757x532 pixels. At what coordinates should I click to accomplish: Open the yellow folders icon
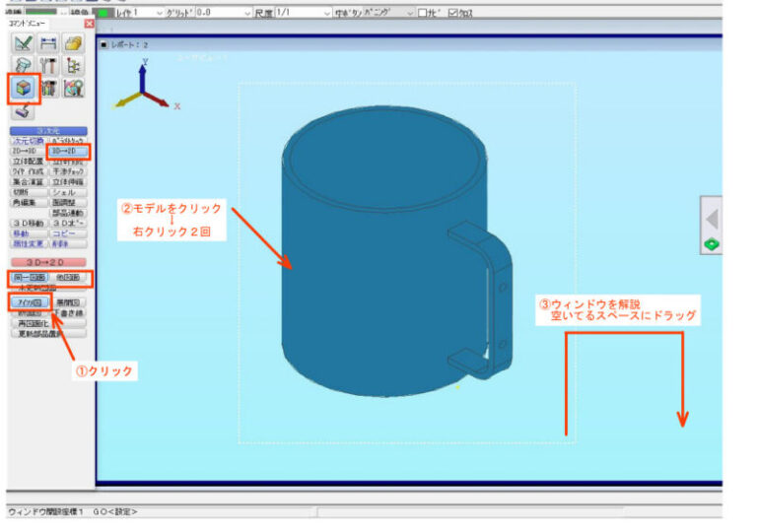(x=73, y=43)
